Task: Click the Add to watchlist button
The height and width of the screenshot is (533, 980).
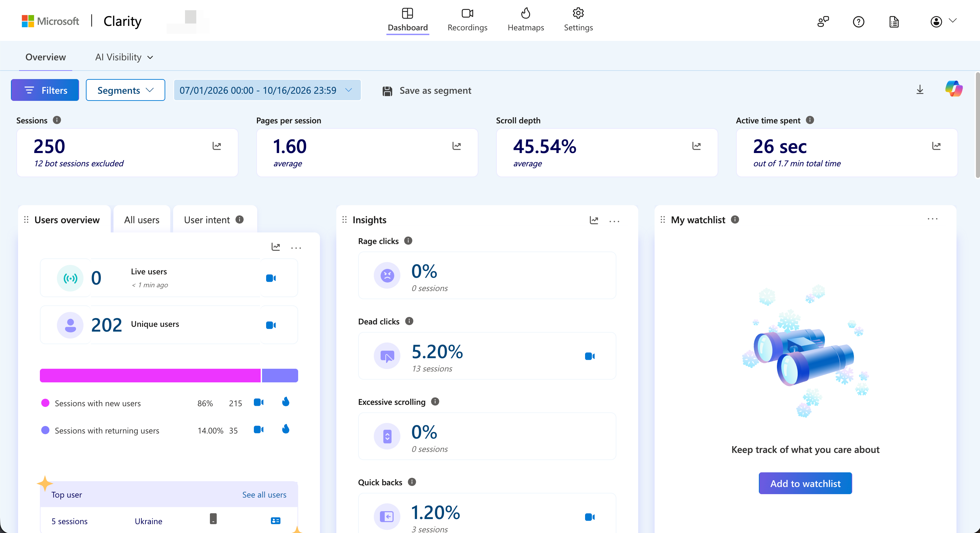Action: point(806,483)
